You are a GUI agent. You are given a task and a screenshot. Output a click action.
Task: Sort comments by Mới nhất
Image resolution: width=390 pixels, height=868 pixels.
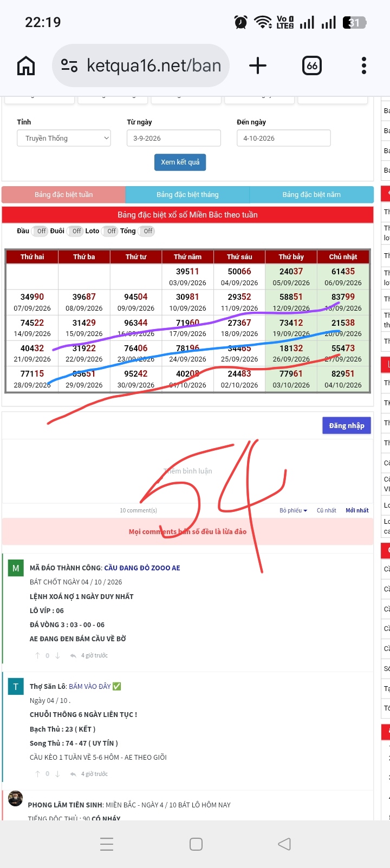pos(357,510)
